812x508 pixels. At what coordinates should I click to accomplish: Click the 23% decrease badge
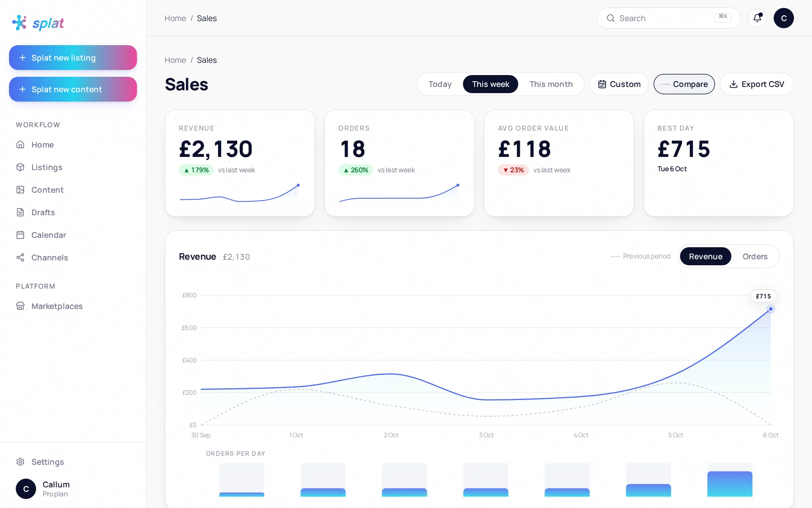point(513,170)
